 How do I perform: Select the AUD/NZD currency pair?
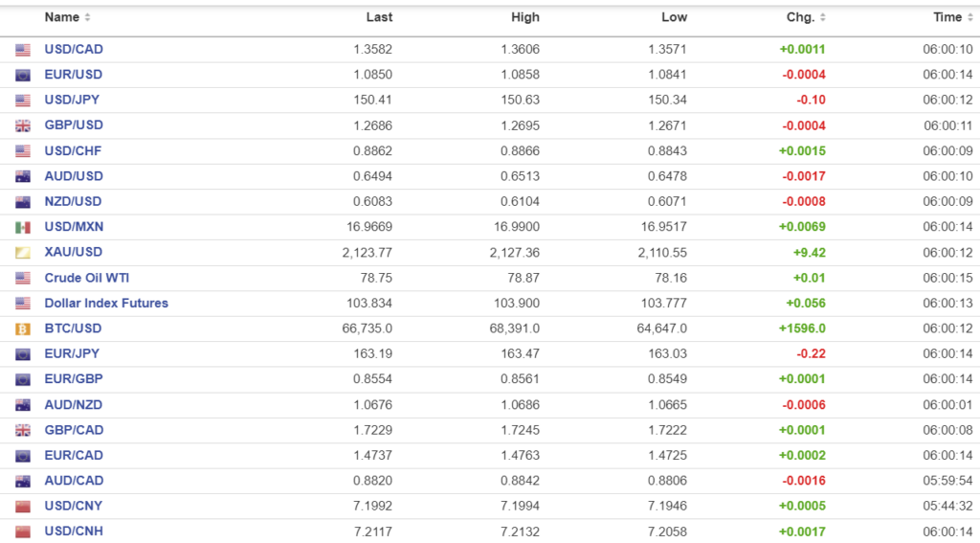coord(74,404)
